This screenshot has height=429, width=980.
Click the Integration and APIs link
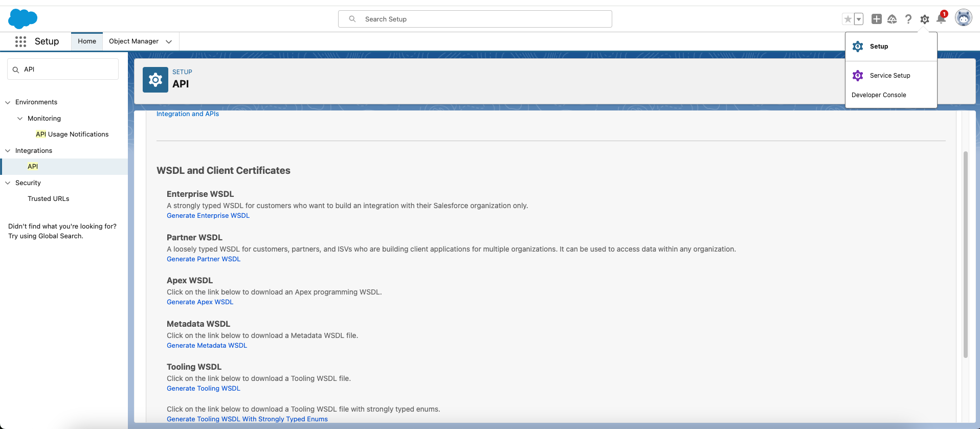pos(188,114)
